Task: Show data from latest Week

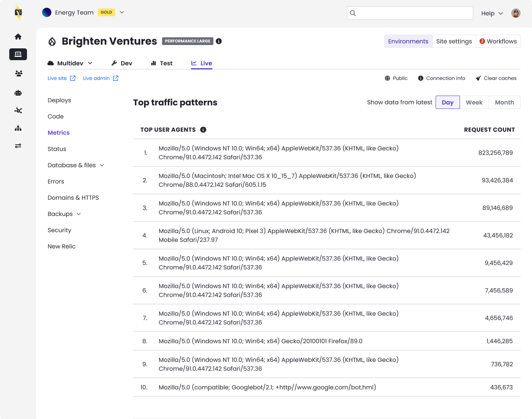Action: tap(474, 102)
